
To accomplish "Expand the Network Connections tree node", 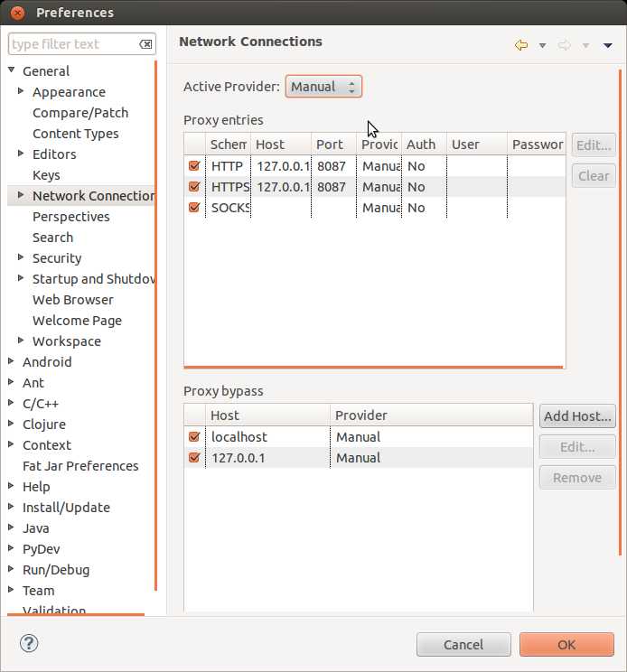I will [x=21, y=195].
